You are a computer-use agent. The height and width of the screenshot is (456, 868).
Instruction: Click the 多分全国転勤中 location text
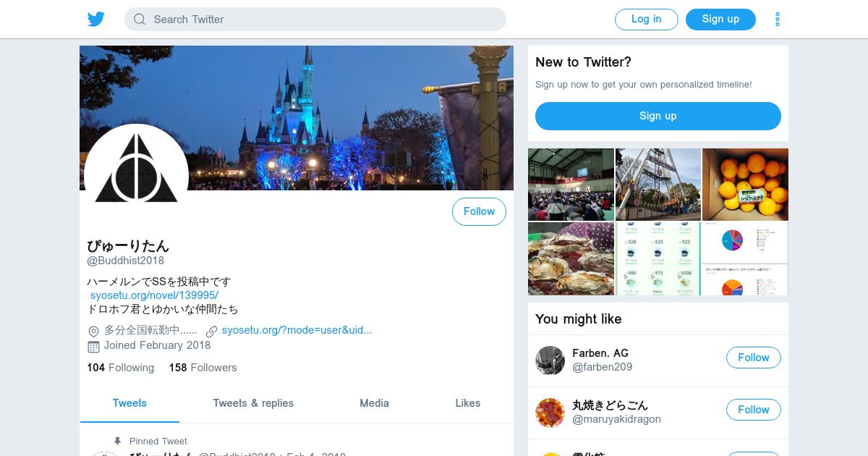(x=150, y=330)
